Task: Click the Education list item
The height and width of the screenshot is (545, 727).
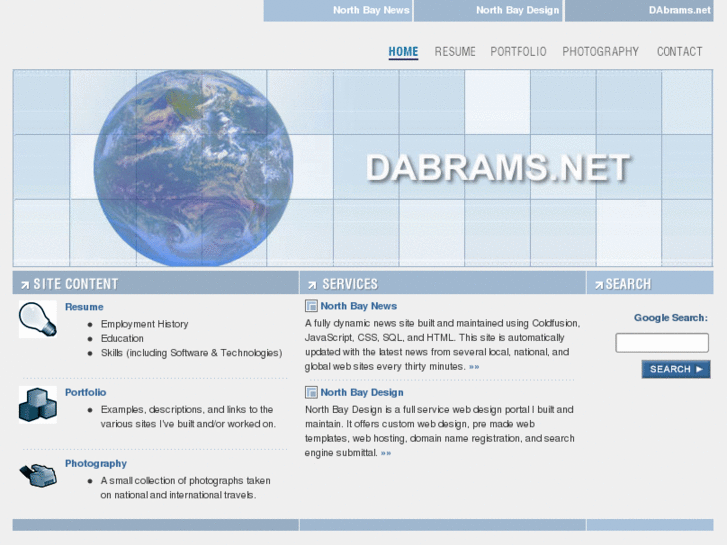Action: (122, 339)
